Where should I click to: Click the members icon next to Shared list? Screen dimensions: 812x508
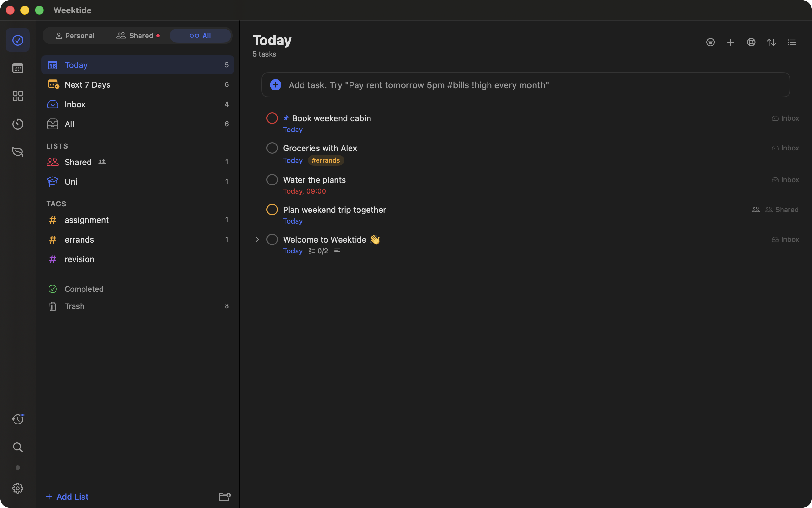coord(102,162)
